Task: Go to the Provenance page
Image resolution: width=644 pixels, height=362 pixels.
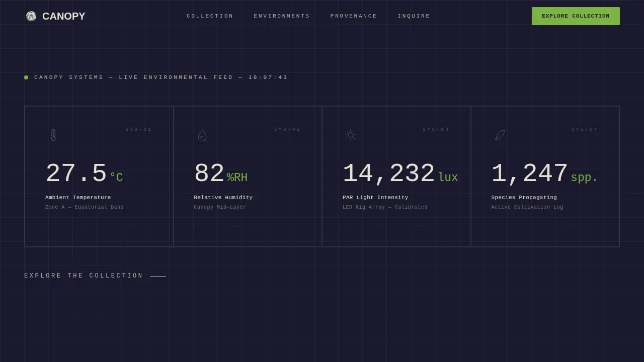Action: point(354,16)
